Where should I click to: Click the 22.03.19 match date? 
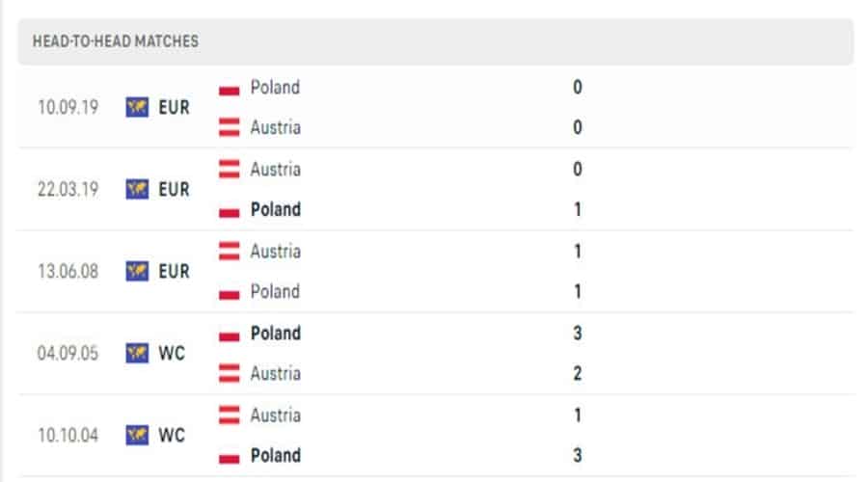click(x=68, y=190)
